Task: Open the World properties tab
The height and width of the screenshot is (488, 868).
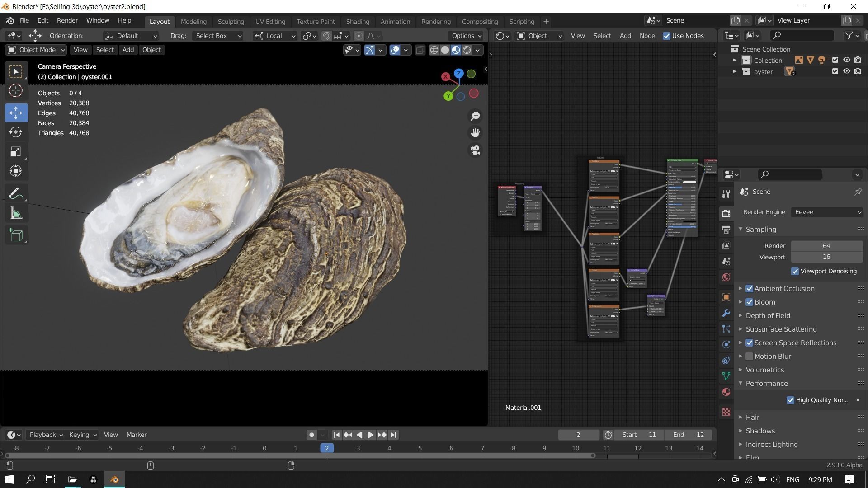Action: click(x=726, y=277)
